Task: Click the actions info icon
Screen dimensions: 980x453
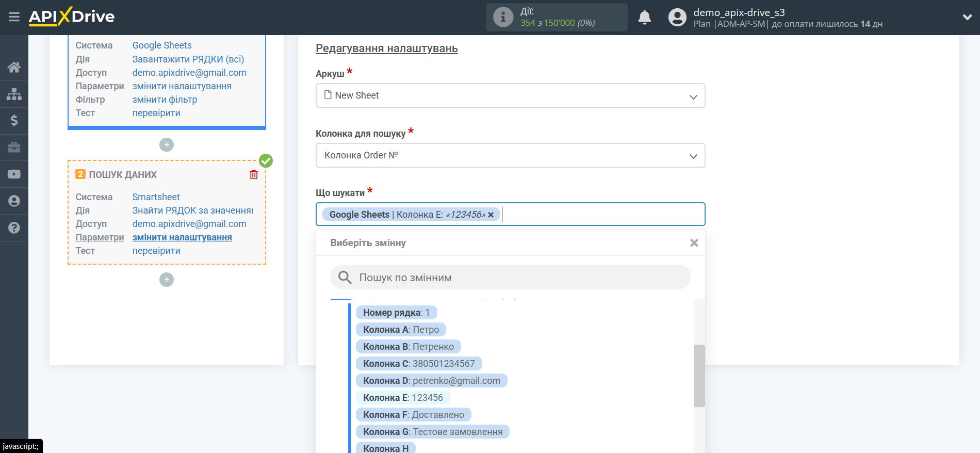Action: click(x=503, y=17)
